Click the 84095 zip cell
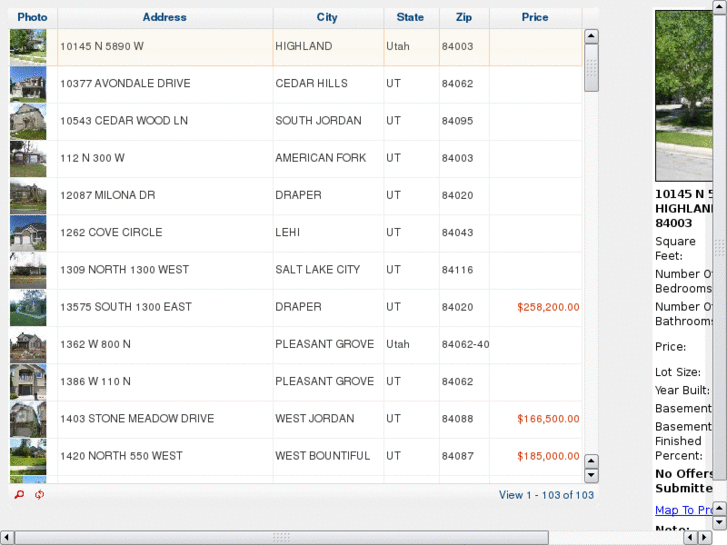The width and height of the screenshot is (727, 545). 465,121
